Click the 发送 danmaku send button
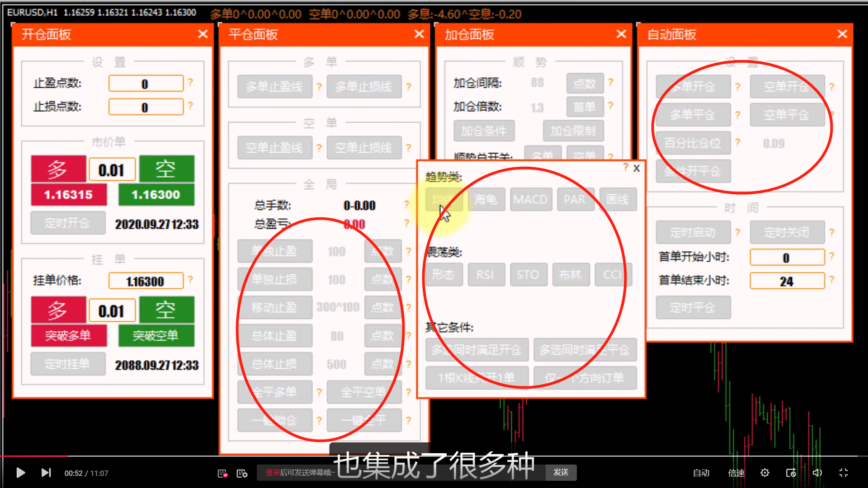Screen dimensions: 868x488 coord(561,472)
